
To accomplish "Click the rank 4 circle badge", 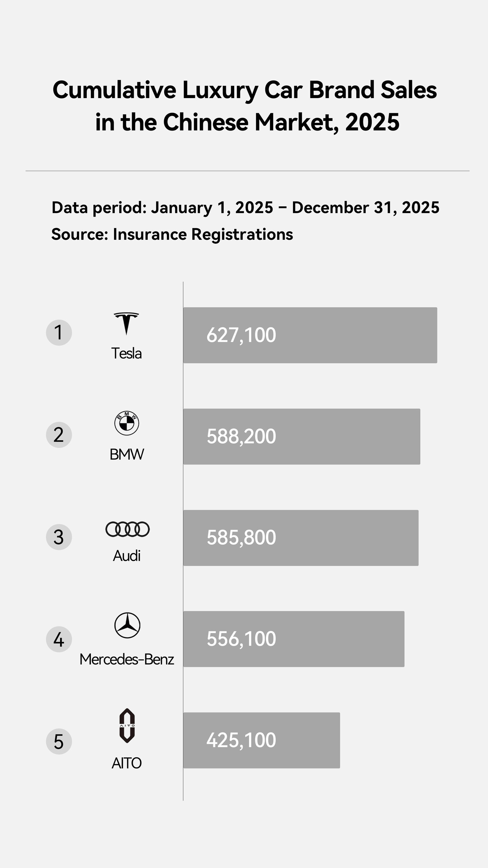I will coord(59,639).
